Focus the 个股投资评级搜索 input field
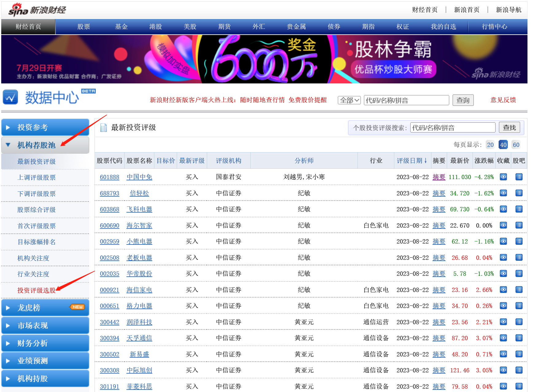This screenshot has height=392, width=533. [x=453, y=128]
